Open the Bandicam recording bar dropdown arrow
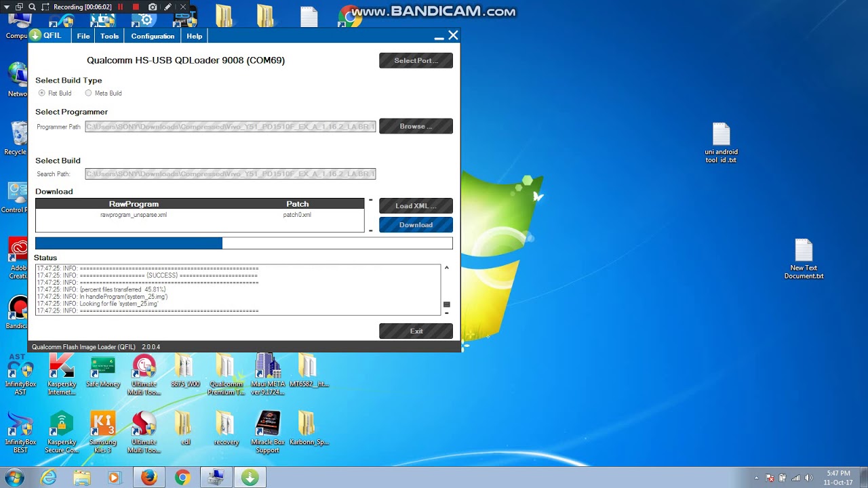Viewport: 868px width, 488px height. coord(7,7)
